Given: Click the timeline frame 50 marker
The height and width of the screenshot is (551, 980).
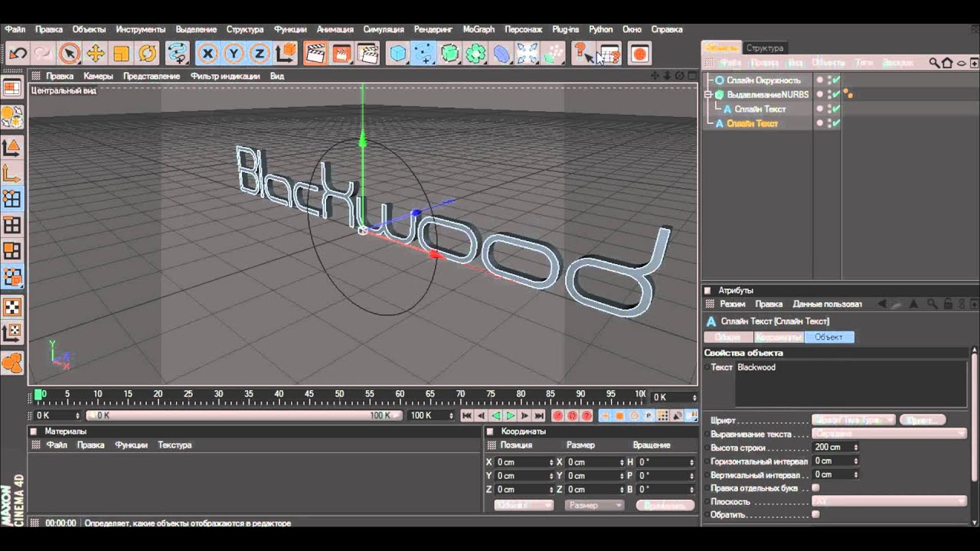Looking at the screenshot, I should click(339, 394).
